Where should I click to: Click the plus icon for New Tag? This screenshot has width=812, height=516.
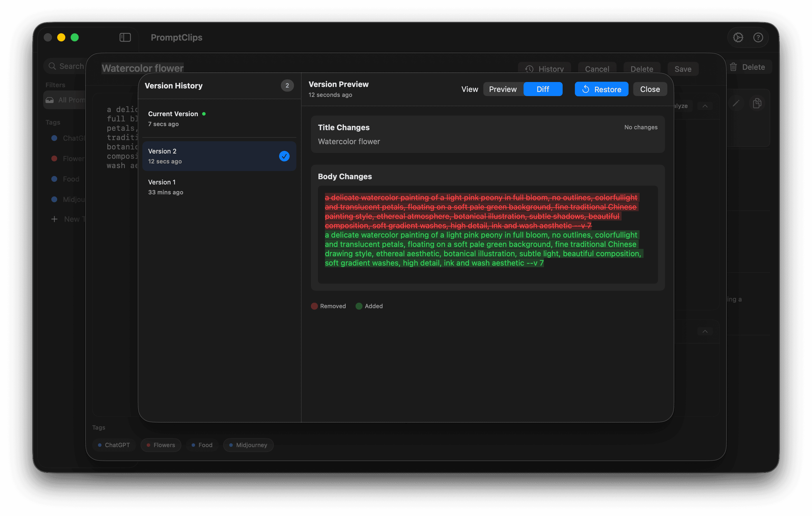[54, 219]
